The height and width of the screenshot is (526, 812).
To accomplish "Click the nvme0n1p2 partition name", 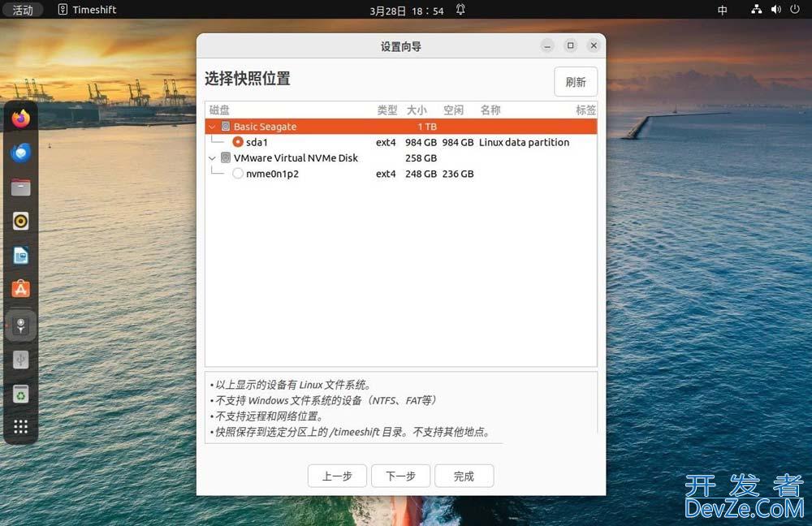I will (x=272, y=174).
